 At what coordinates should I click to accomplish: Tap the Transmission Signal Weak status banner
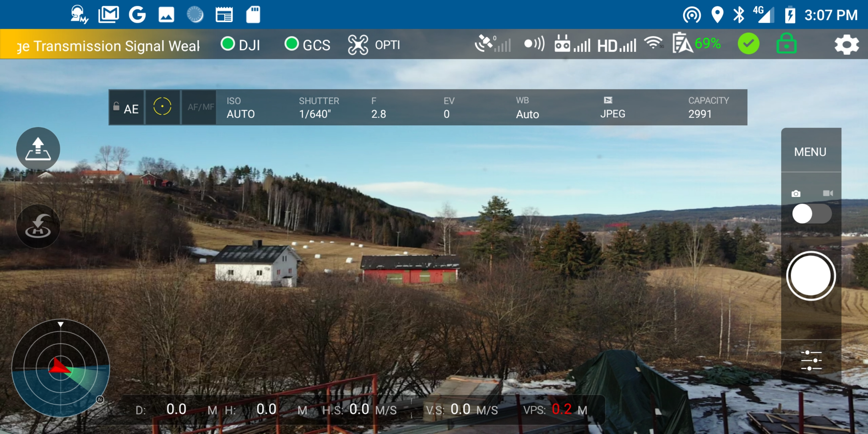tap(108, 46)
